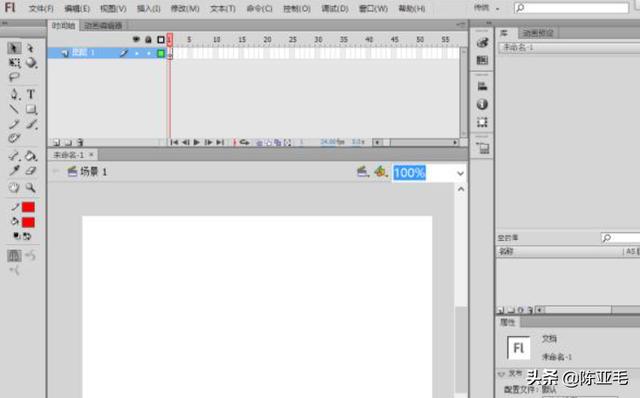The height and width of the screenshot is (398, 640).
Task: Select the Line tool
Action: (x=14, y=109)
